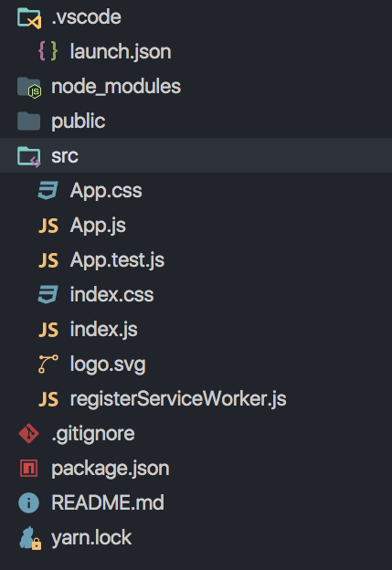Image resolution: width=392 pixels, height=570 pixels.
Task: Click the JSON braces icon beside launch.json
Action: click(x=48, y=51)
